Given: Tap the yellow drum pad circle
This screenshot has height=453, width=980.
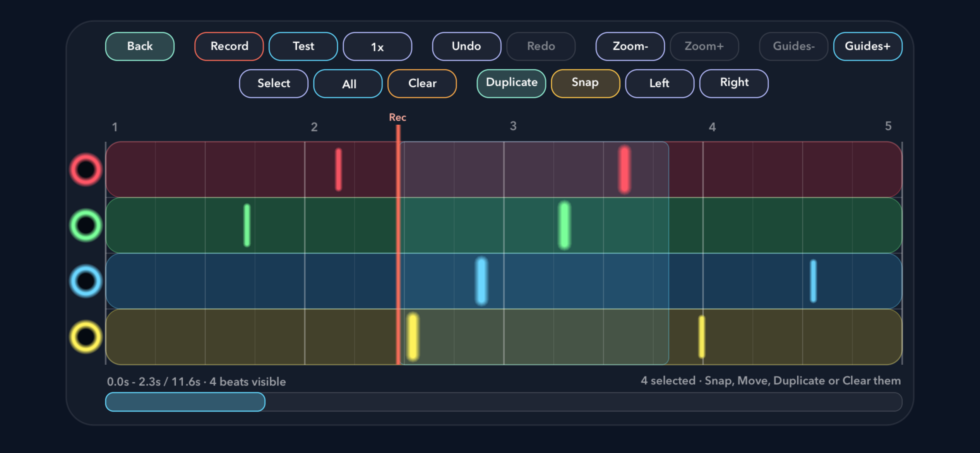Looking at the screenshot, I should [86, 336].
